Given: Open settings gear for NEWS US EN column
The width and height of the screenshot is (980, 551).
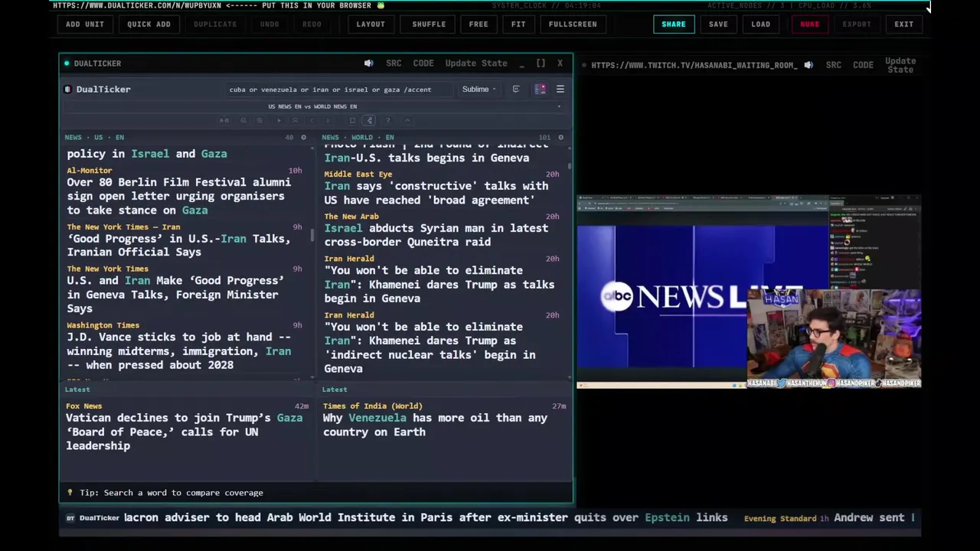Looking at the screenshot, I should point(303,138).
